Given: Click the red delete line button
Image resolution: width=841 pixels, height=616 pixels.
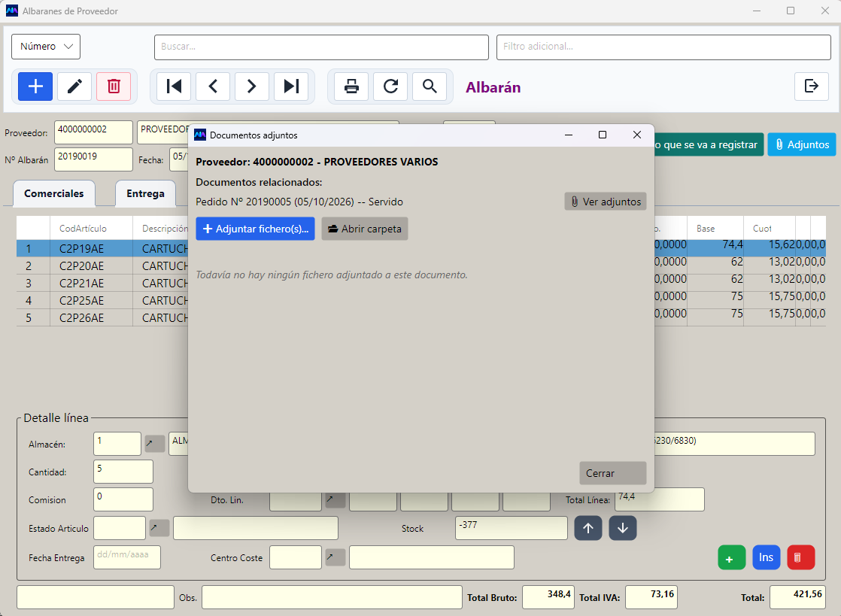Looking at the screenshot, I should tap(801, 557).
